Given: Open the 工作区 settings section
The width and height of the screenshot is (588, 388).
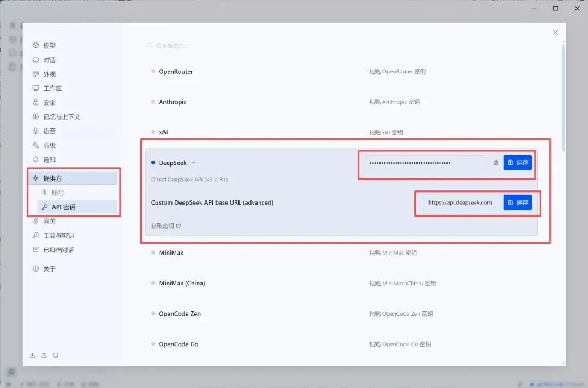Looking at the screenshot, I should 52,89.
